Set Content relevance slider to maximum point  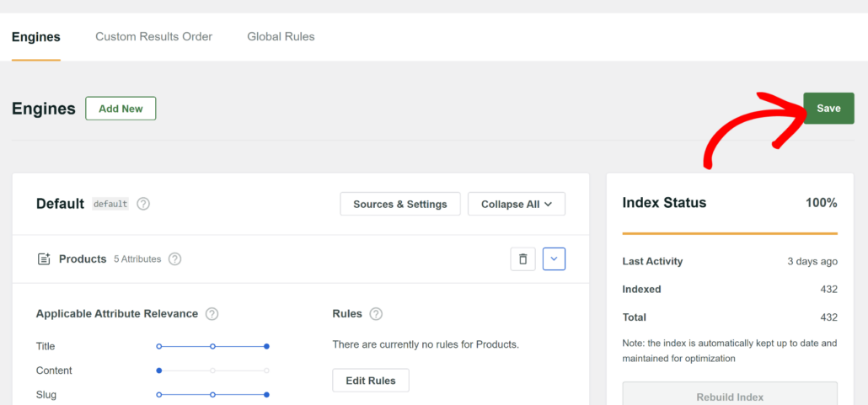pos(266,370)
